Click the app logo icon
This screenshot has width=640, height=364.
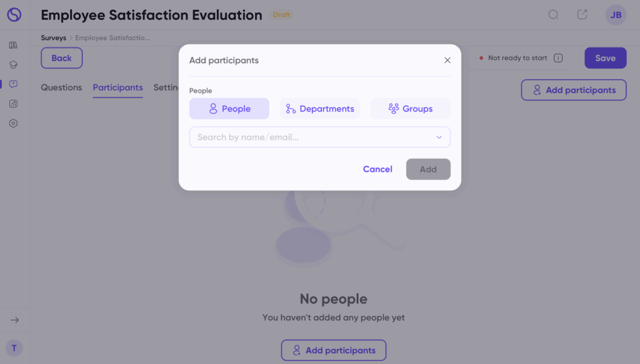point(14,14)
